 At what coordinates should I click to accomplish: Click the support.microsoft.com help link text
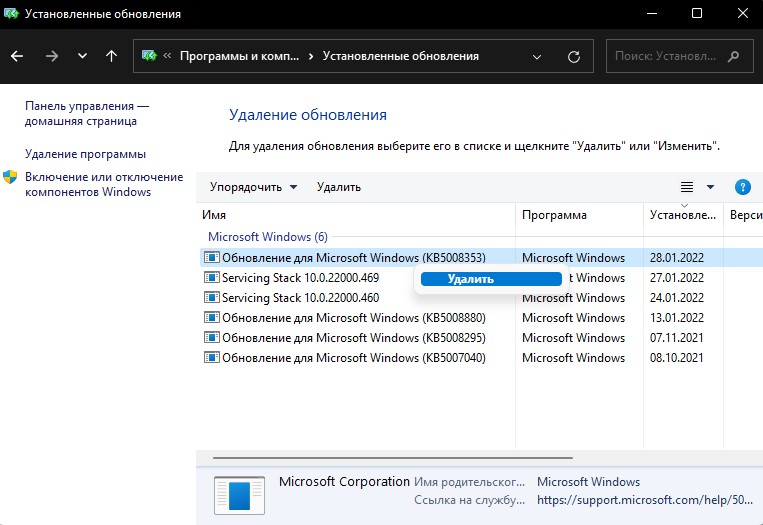[645, 500]
